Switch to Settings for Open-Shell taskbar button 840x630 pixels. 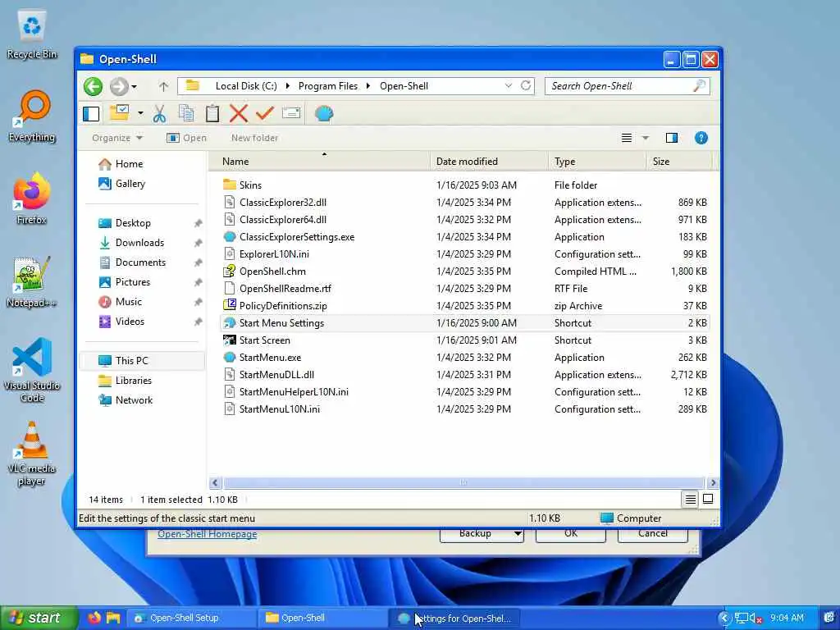(x=454, y=619)
